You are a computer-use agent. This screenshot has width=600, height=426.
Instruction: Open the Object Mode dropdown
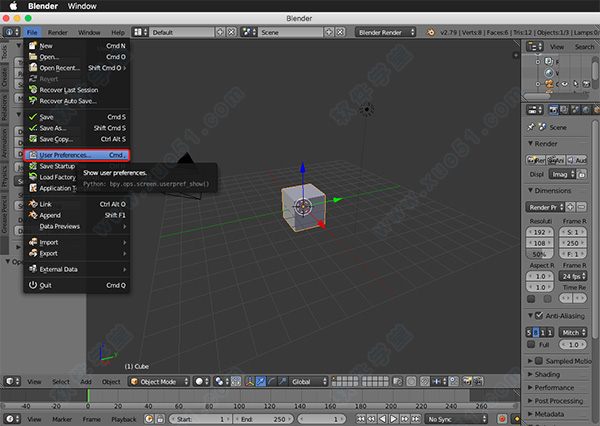159,382
